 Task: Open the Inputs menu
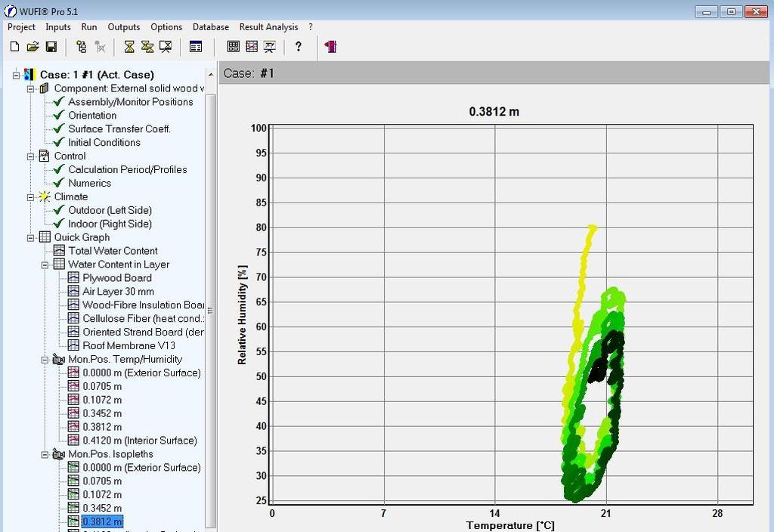(x=58, y=27)
